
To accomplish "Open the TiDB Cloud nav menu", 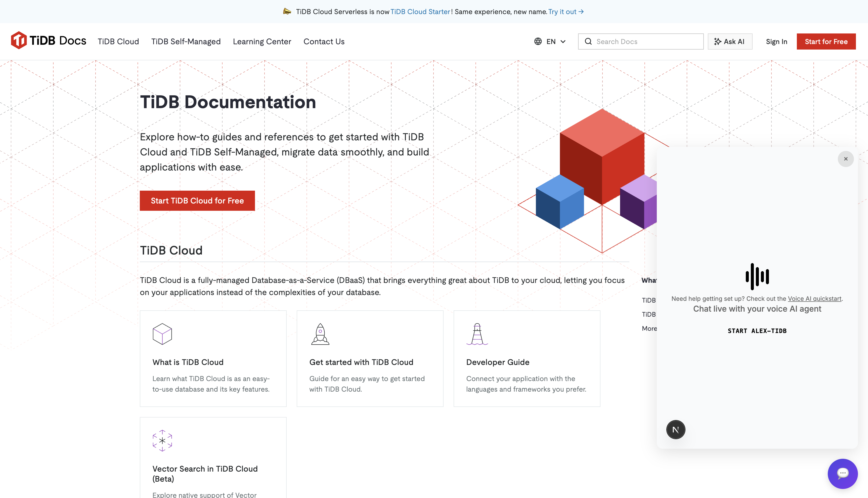I will point(118,42).
